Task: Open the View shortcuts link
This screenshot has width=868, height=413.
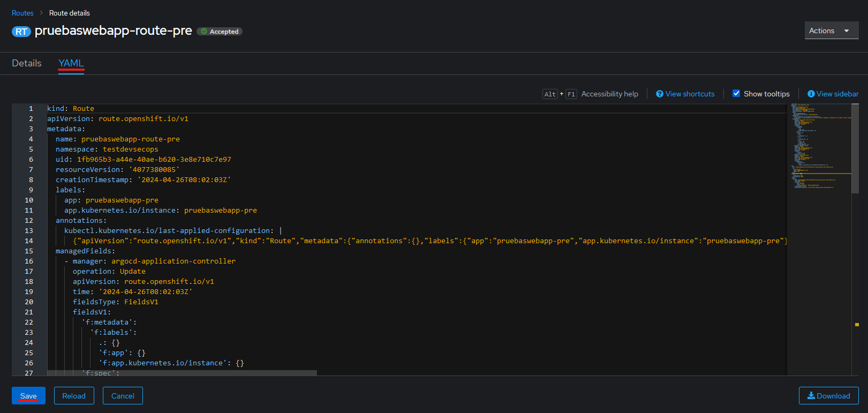Action: click(x=690, y=94)
